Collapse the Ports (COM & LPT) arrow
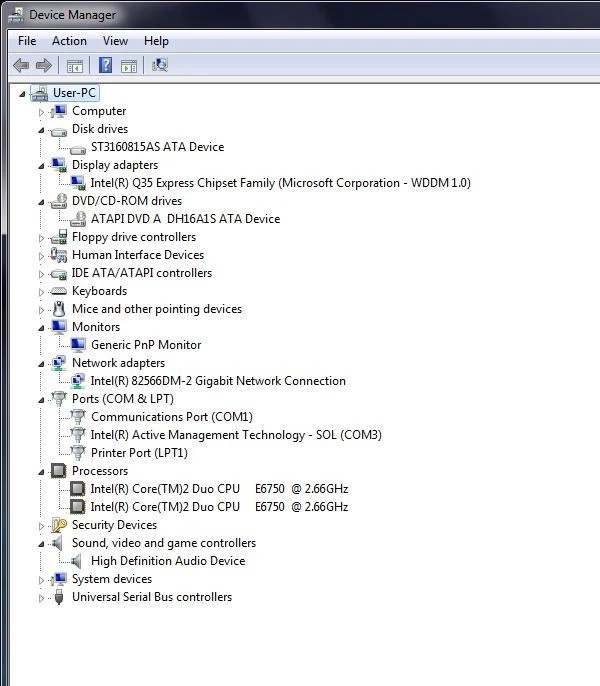The image size is (600, 686). pyautogui.click(x=41, y=399)
